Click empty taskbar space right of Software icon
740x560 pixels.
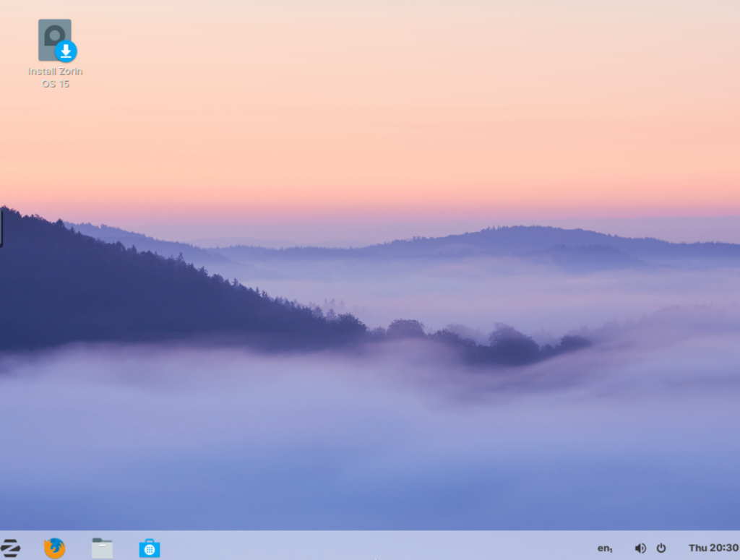pyautogui.click(x=361, y=546)
